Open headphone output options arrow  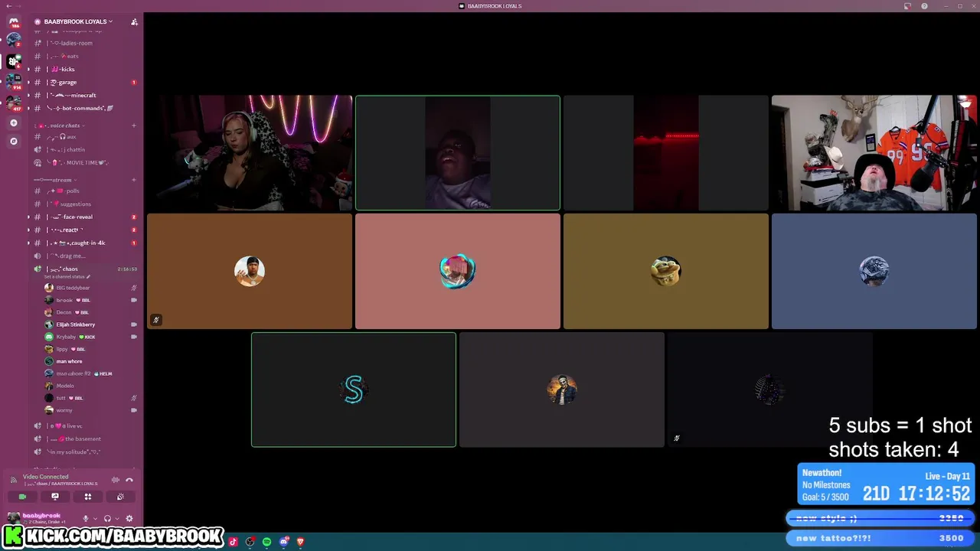click(116, 518)
